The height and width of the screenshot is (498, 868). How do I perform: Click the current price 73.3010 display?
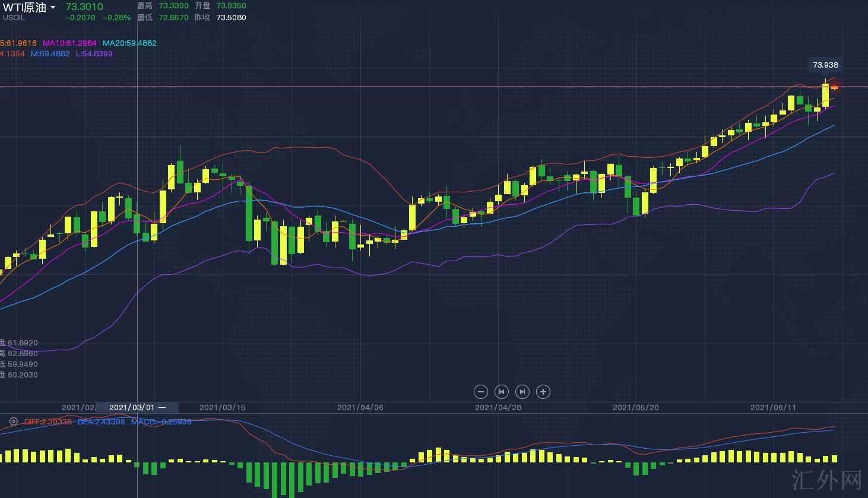[84, 7]
